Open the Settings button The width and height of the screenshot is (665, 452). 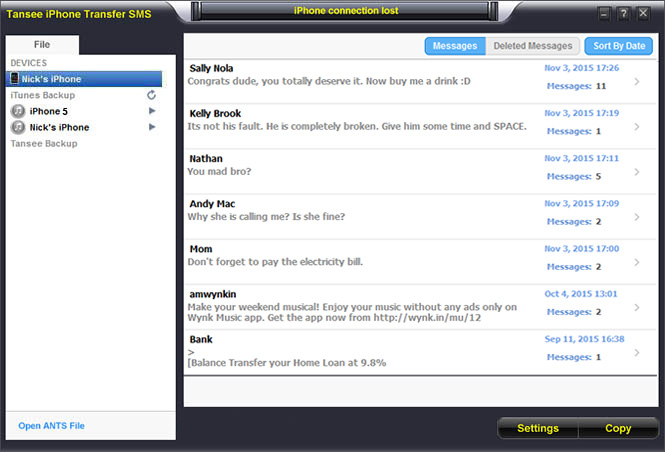coord(537,428)
